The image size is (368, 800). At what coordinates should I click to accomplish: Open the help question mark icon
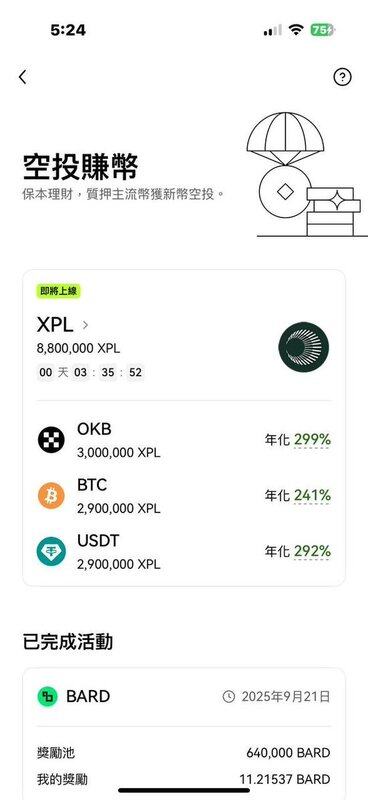click(342, 77)
